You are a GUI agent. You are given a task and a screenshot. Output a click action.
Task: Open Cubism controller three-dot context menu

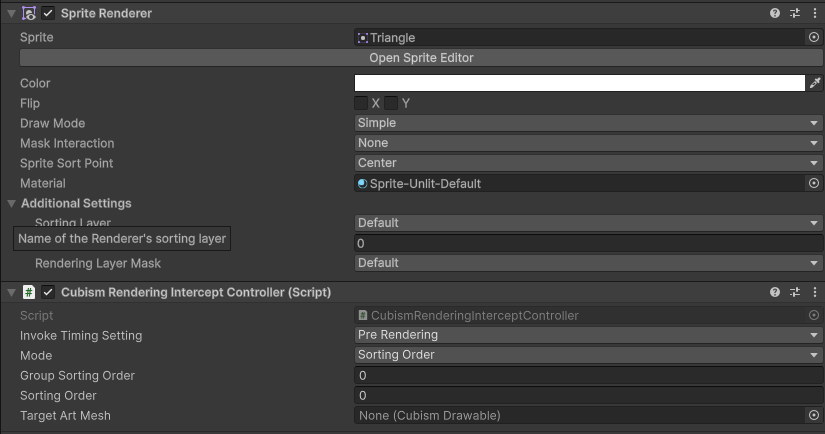point(814,292)
